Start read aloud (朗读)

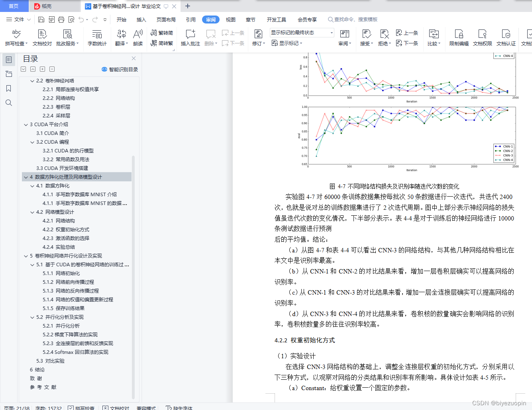(x=138, y=38)
